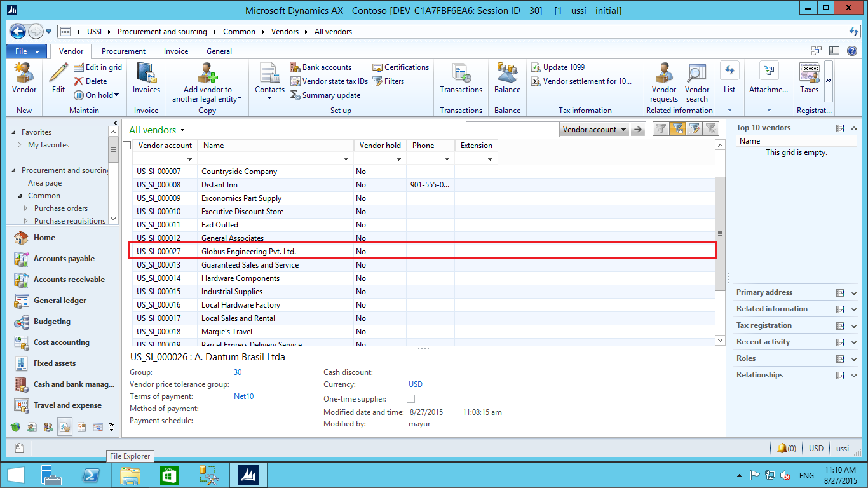This screenshot has height=488, width=868.
Task: Click the List refresh icon
Action: (x=729, y=71)
